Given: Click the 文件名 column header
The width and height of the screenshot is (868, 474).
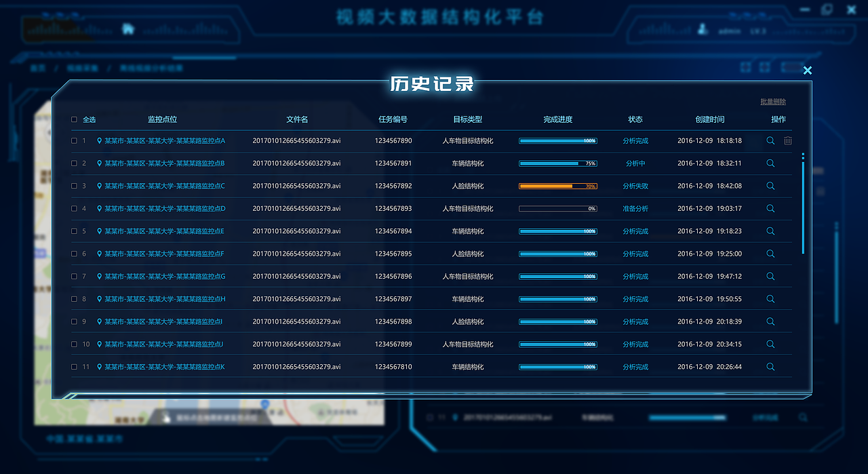Looking at the screenshot, I should [297, 119].
